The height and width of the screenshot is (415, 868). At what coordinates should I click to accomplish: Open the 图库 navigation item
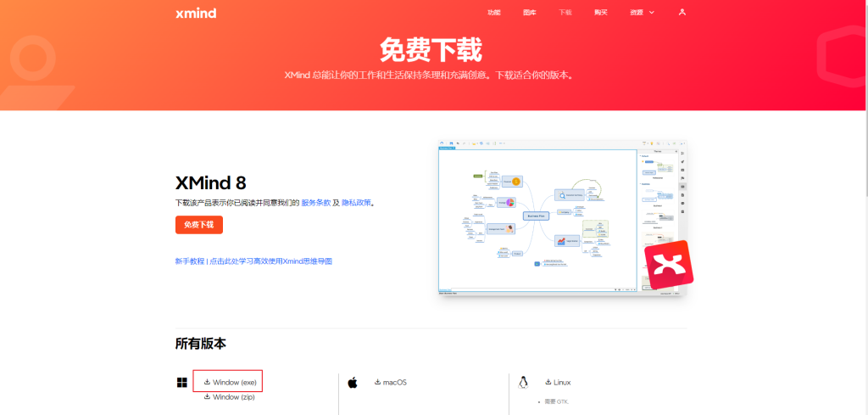point(530,12)
